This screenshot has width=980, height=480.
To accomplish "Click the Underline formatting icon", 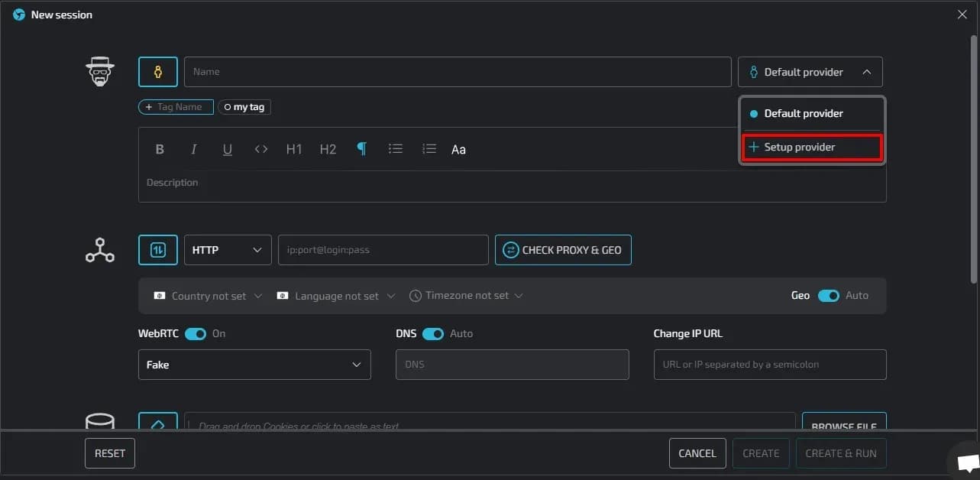I will point(227,149).
